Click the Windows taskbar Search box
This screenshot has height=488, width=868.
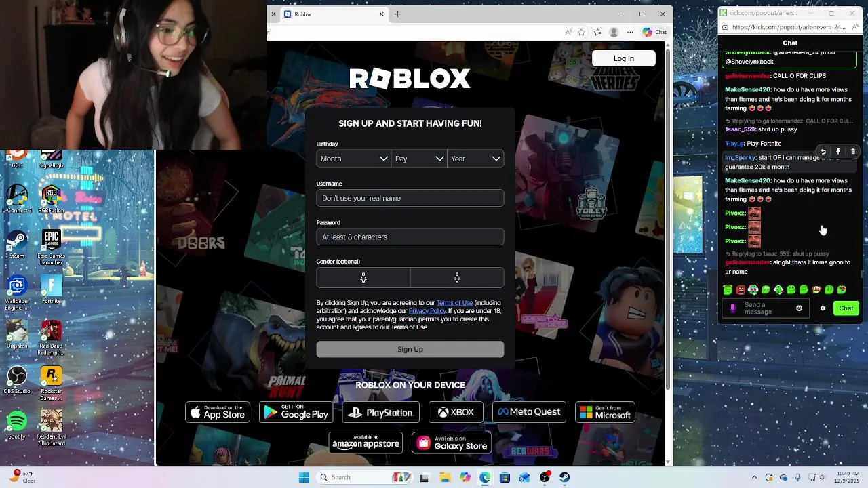coord(363,477)
